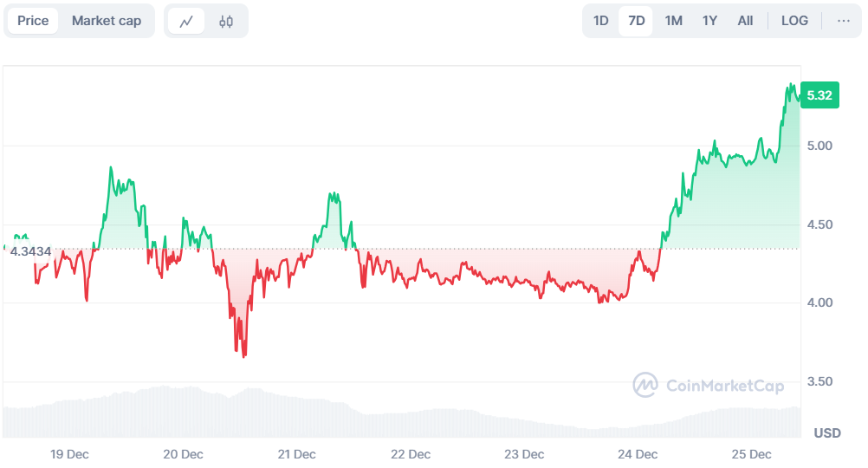Click the 25 Dec date label
Image resolution: width=868 pixels, height=468 pixels.
click(751, 454)
